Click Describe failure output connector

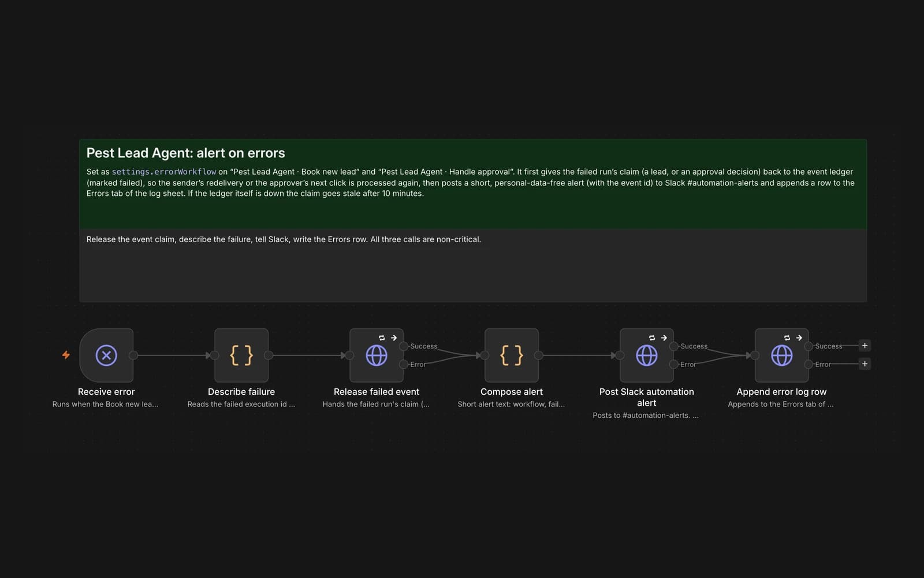click(269, 355)
